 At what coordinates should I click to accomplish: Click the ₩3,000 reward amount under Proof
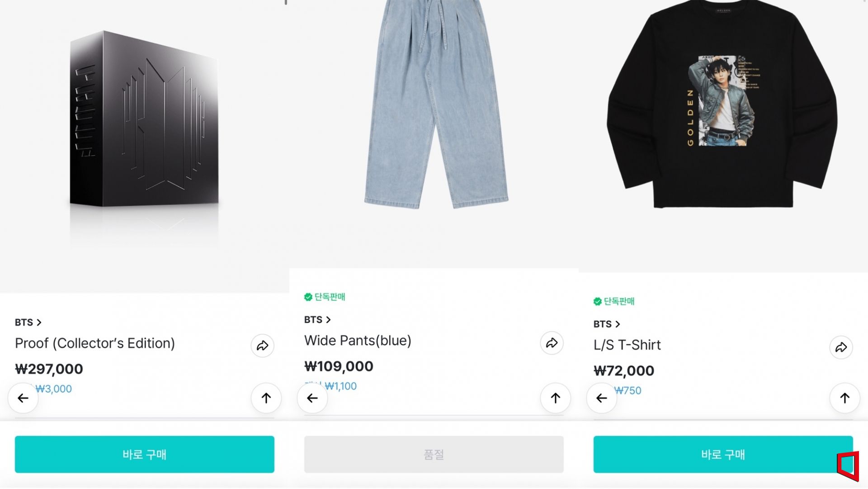pyautogui.click(x=54, y=389)
